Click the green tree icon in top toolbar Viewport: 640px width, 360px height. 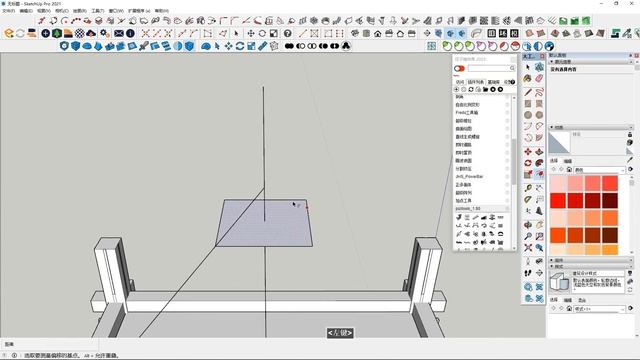pos(57,33)
